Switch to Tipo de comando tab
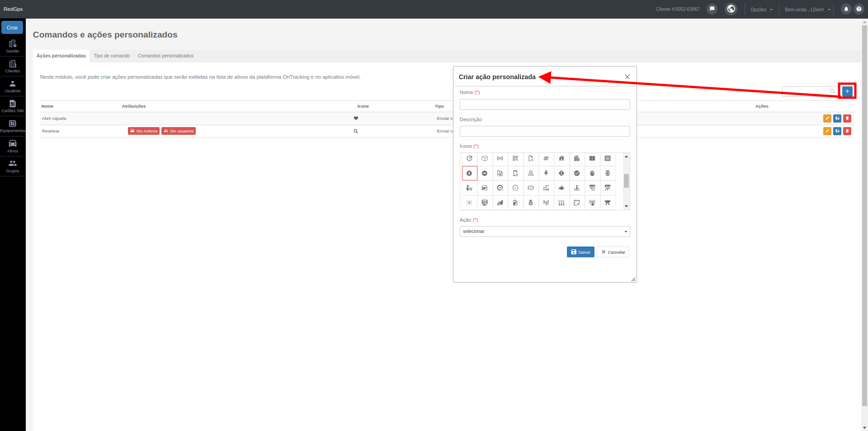The image size is (868, 431). (112, 56)
